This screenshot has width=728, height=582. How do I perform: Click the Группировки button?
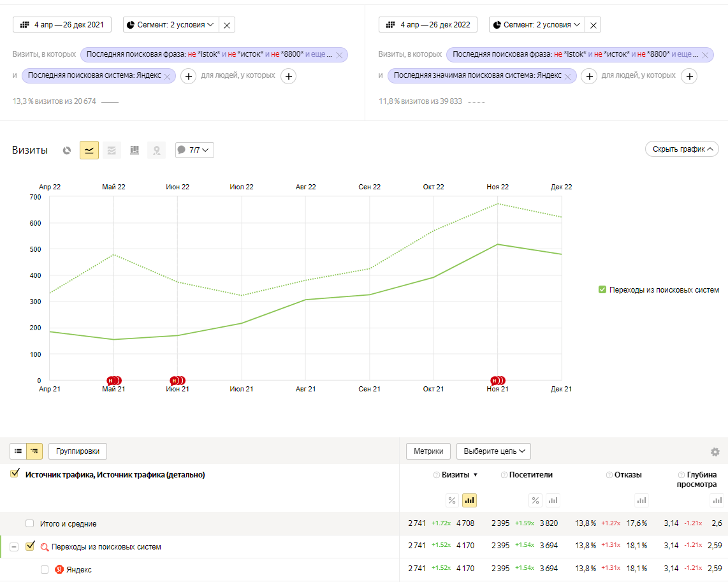[x=78, y=451]
